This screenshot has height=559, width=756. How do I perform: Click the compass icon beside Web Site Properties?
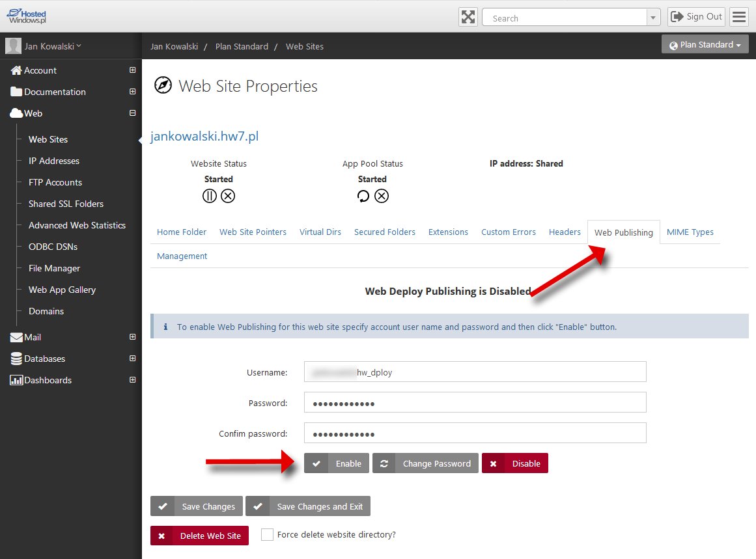163,85
